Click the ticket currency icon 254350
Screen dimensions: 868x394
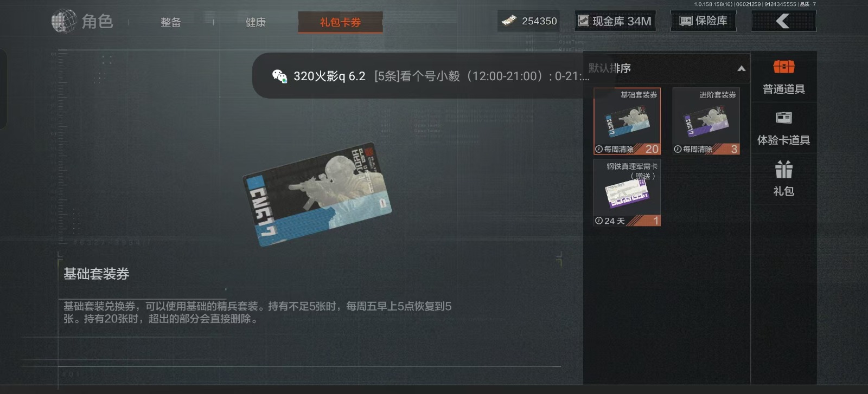[x=509, y=21]
